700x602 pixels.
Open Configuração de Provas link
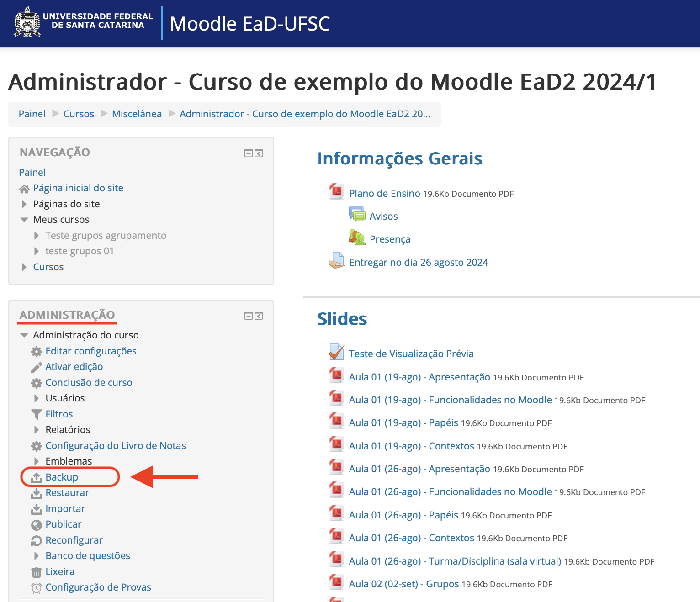click(x=98, y=587)
